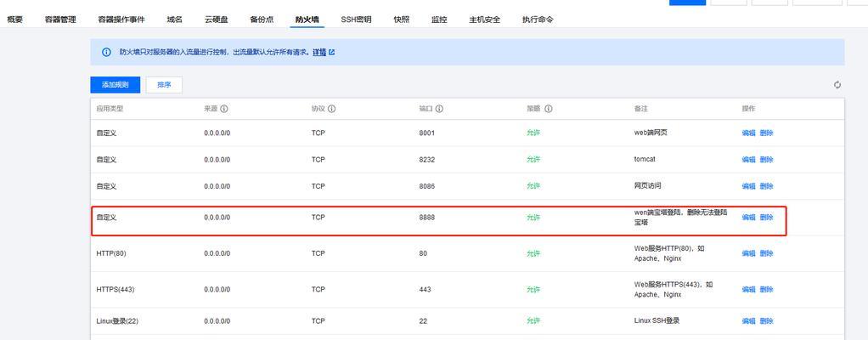The height and width of the screenshot is (340, 868).
Task: Open the SSH密钥 tab
Action: point(356,20)
